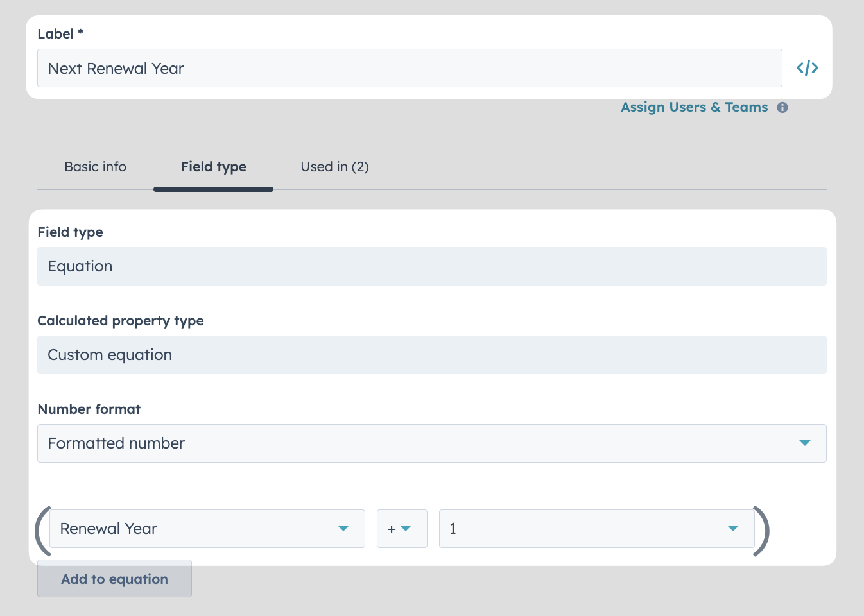Click the info icon next to Assign Users & Teams
The width and height of the screenshot is (864, 616).
782,108
